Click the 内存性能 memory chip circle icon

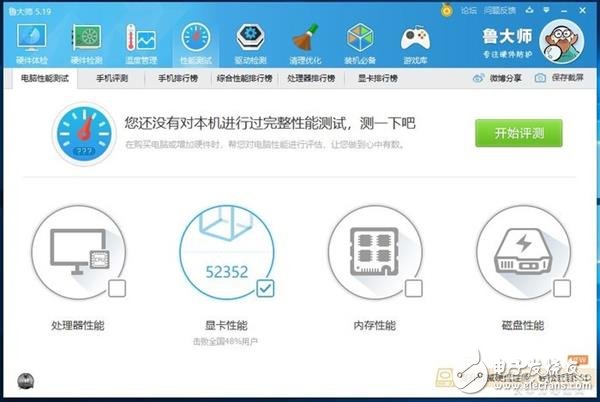point(375,252)
